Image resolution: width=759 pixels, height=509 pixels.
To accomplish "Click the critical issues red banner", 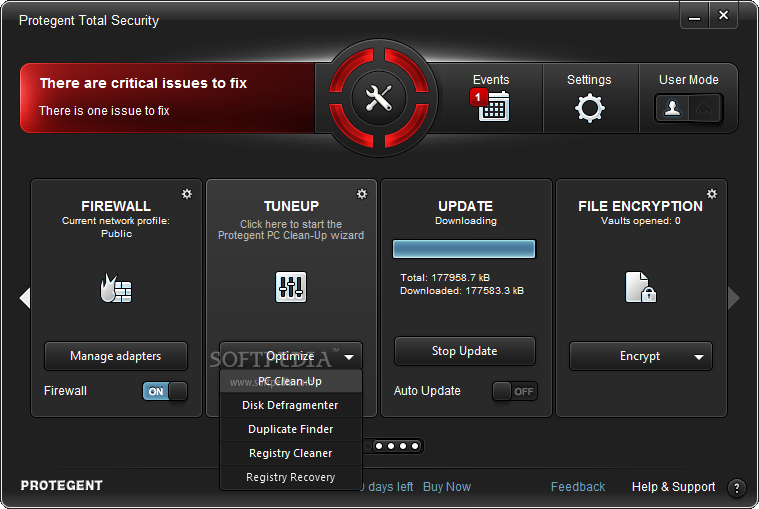I will (x=168, y=98).
